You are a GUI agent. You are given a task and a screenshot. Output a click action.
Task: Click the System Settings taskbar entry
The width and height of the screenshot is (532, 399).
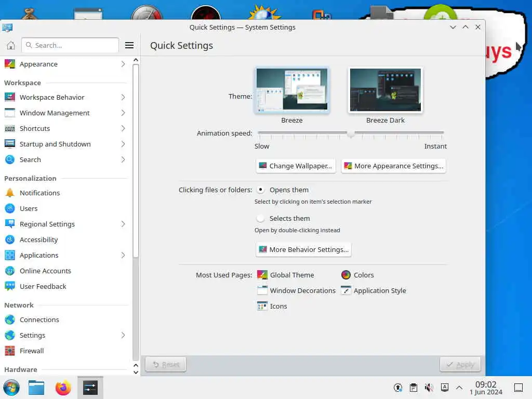90,388
